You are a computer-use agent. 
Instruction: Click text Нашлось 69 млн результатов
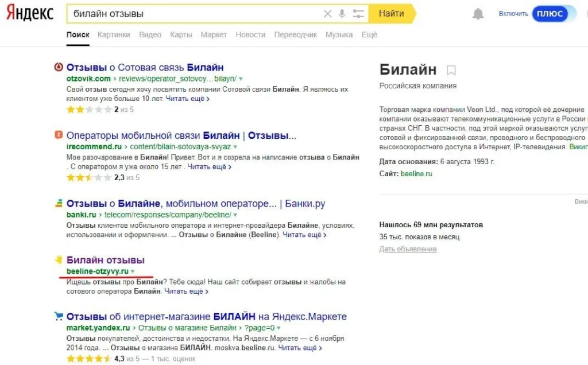click(x=431, y=225)
